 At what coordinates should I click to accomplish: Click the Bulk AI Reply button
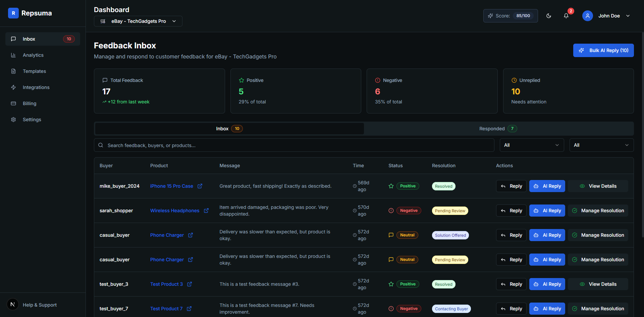point(603,50)
